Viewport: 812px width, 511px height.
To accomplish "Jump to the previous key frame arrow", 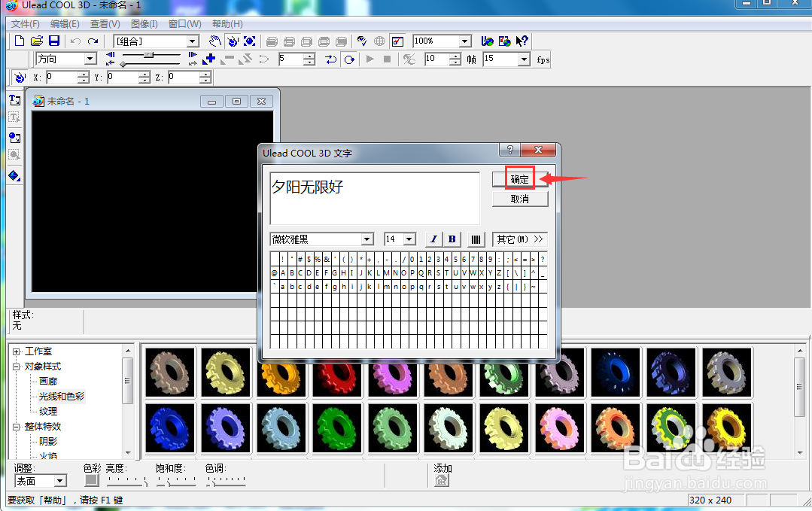I will pyautogui.click(x=110, y=55).
